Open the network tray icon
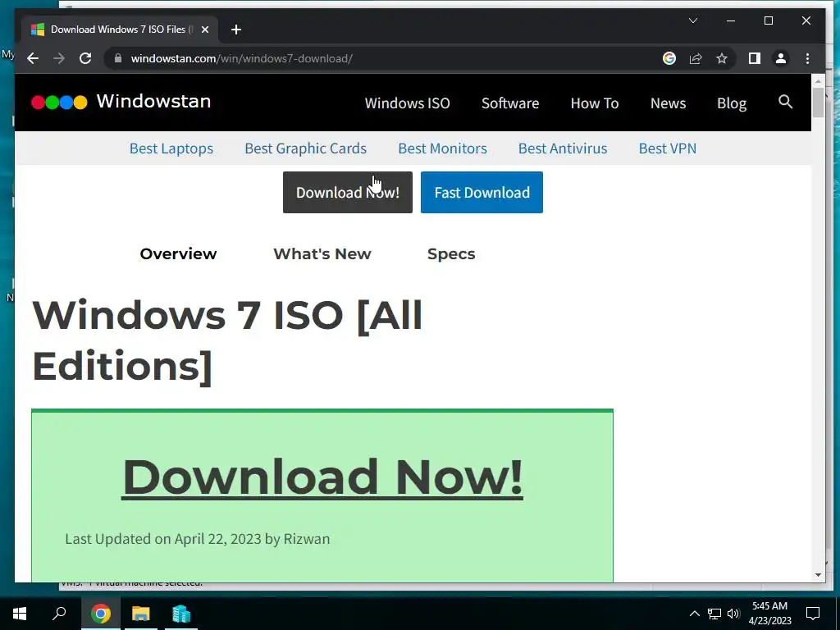 click(714, 614)
